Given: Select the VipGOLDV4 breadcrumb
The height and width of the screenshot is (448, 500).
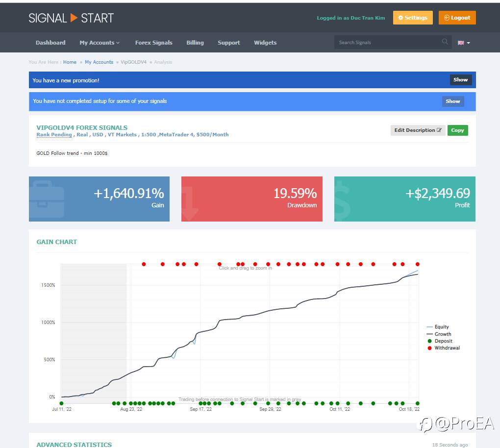Looking at the screenshot, I should click(x=133, y=62).
